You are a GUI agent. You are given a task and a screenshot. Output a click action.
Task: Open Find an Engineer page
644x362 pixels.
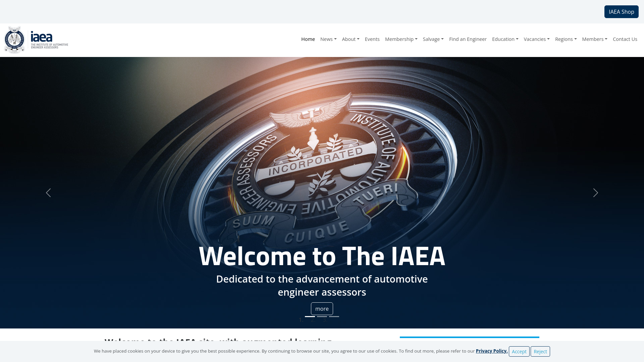tap(468, 39)
